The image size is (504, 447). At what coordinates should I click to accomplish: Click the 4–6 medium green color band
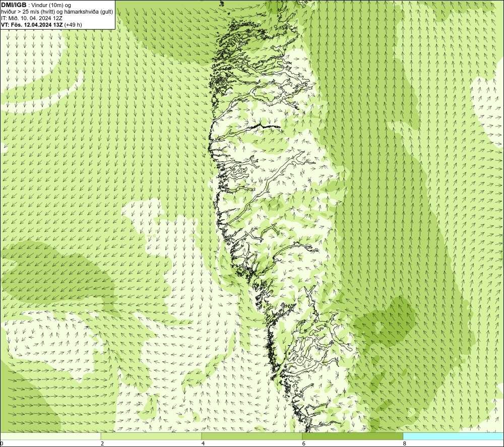coord(251,436)
